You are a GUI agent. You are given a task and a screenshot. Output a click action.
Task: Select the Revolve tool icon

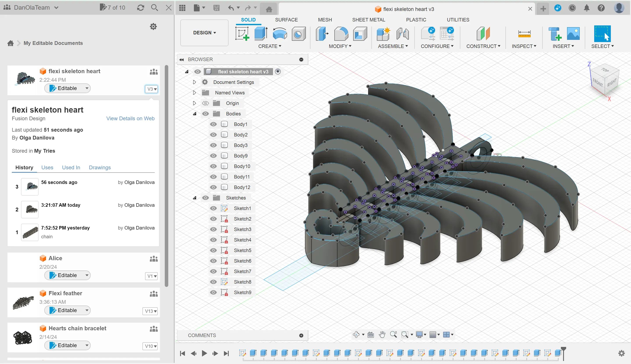pyautogui.click(x=280, y=34)
